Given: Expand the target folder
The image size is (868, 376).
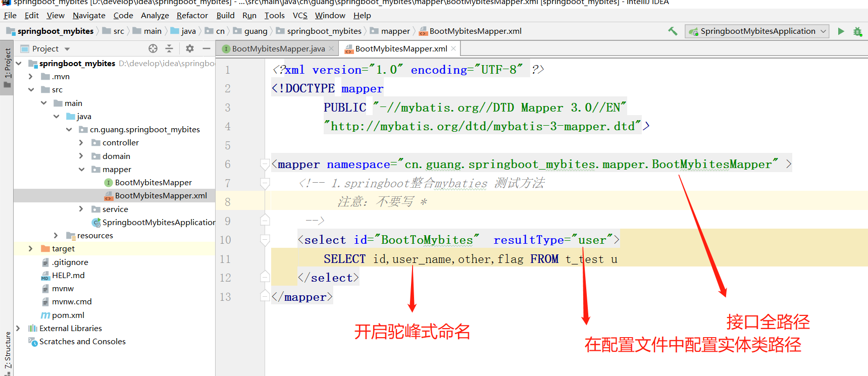Looking at the screenshot, I should tap(31, 248).
